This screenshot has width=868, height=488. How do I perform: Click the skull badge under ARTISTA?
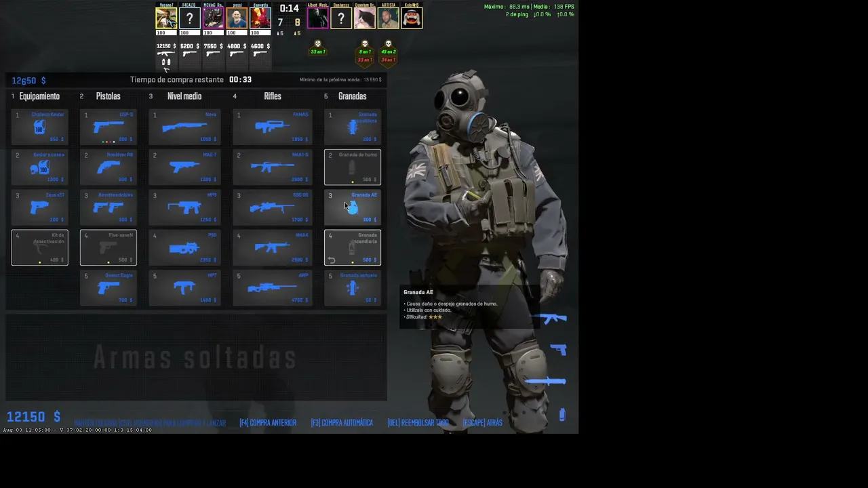coord(389,52)
